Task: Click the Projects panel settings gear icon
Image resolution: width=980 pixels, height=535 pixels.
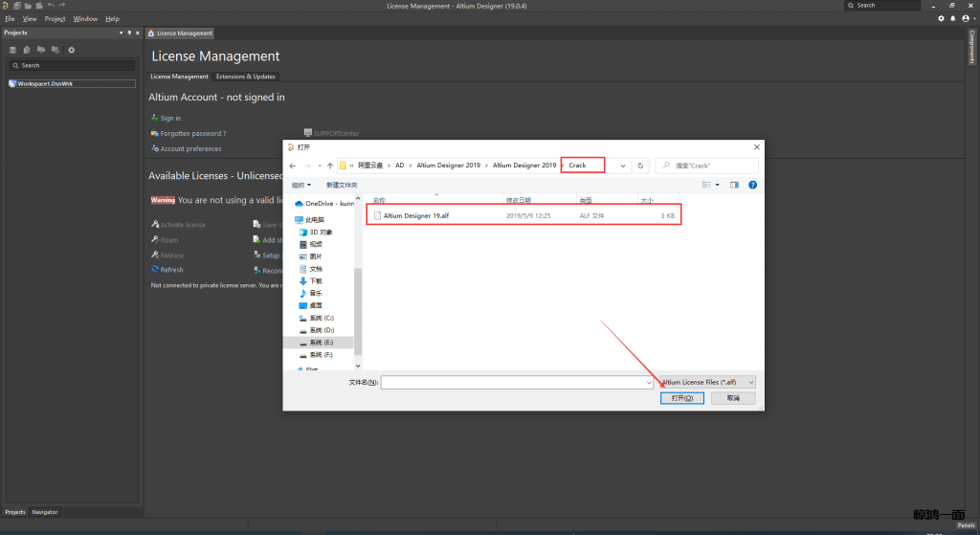Action: pos(71,50)
